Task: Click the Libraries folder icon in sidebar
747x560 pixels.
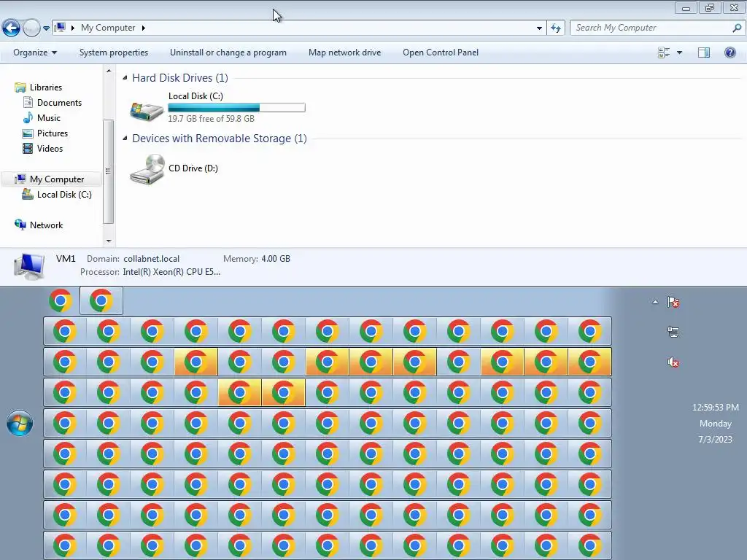Action: tap(20, 87)
